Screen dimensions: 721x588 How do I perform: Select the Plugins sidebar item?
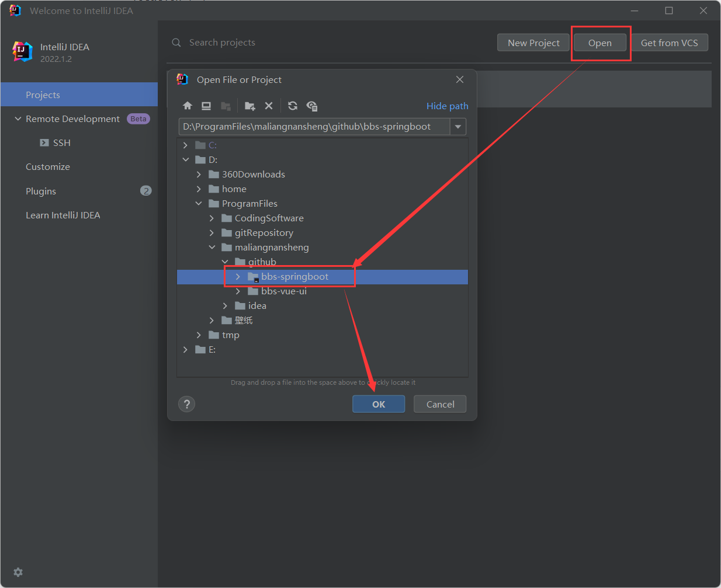point(41,192)
